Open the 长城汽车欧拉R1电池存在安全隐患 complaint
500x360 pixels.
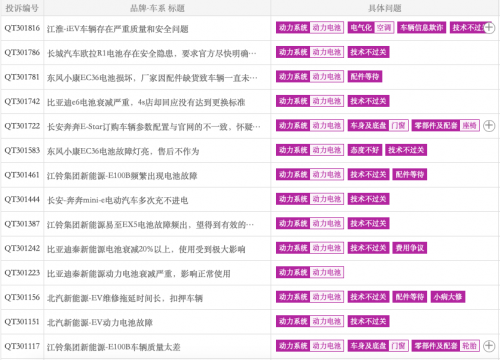coord(152,53)
